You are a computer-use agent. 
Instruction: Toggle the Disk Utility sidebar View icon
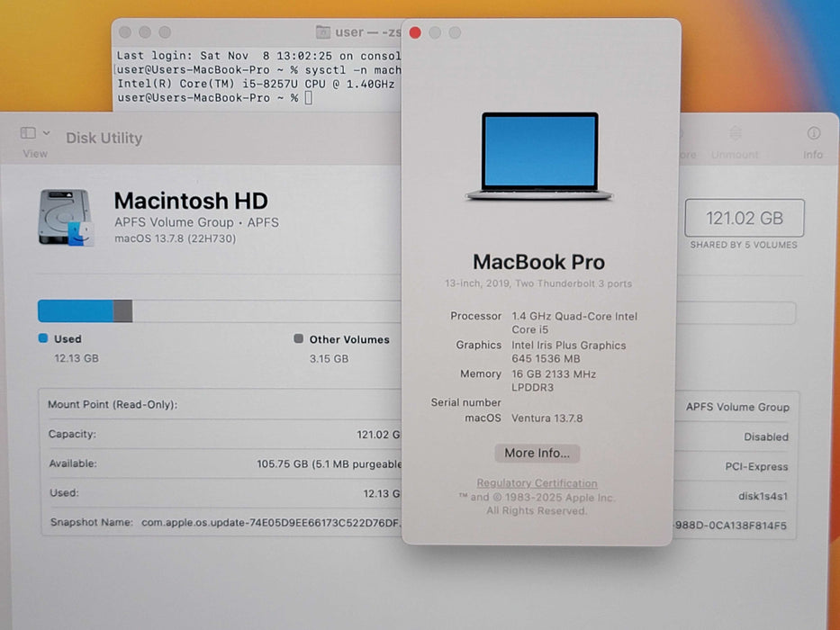coord(28,133)
